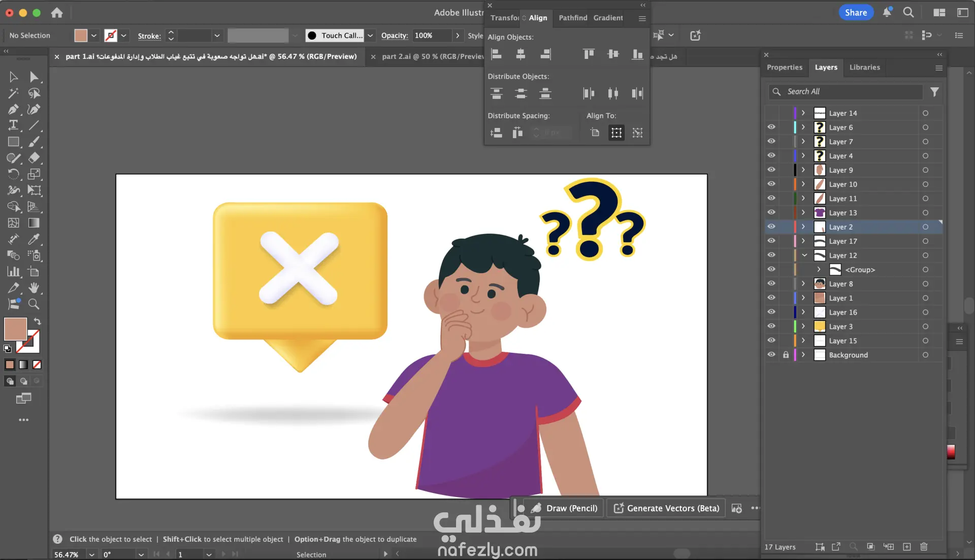Select the Magic Wand tool
This screenshot has height=560, width=975.
tap(13, 93)
